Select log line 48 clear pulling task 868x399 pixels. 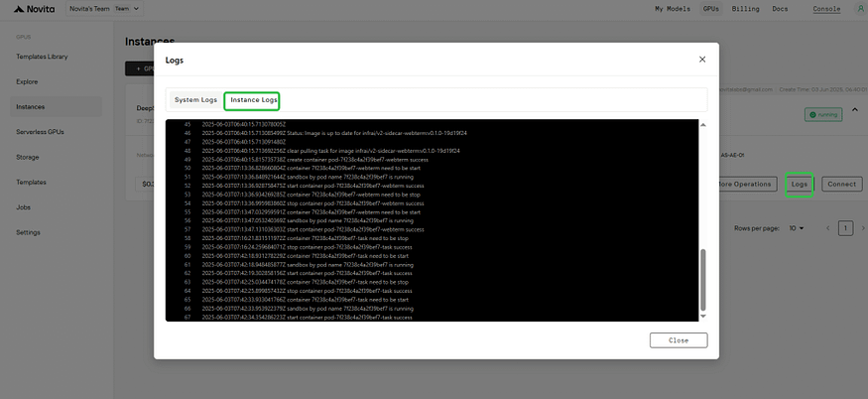click(331, 151)
